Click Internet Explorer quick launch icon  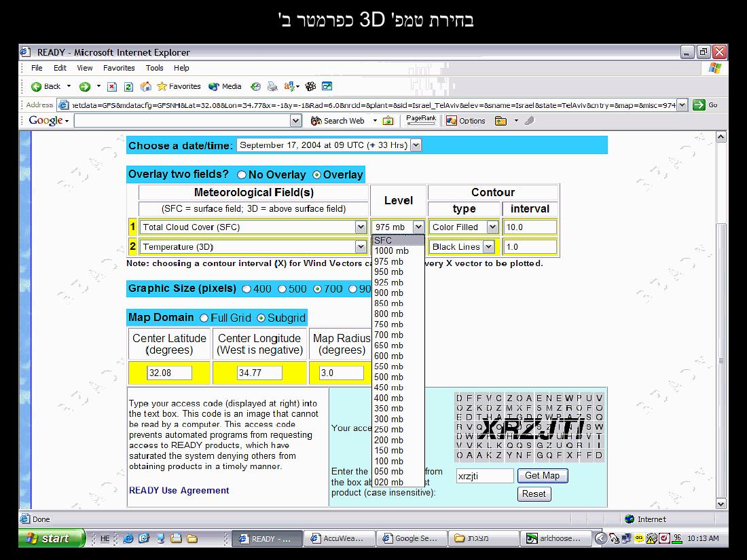[128, 538]
